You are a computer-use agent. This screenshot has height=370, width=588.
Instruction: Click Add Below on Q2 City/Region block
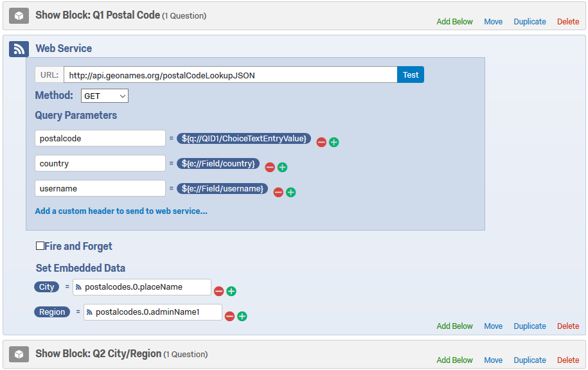tap(454, 360)
